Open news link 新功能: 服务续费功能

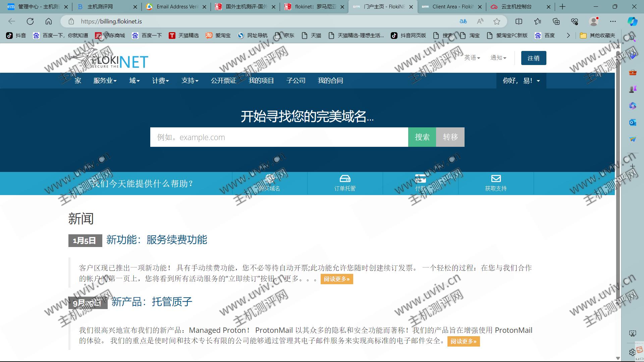[x=156, y=240]
